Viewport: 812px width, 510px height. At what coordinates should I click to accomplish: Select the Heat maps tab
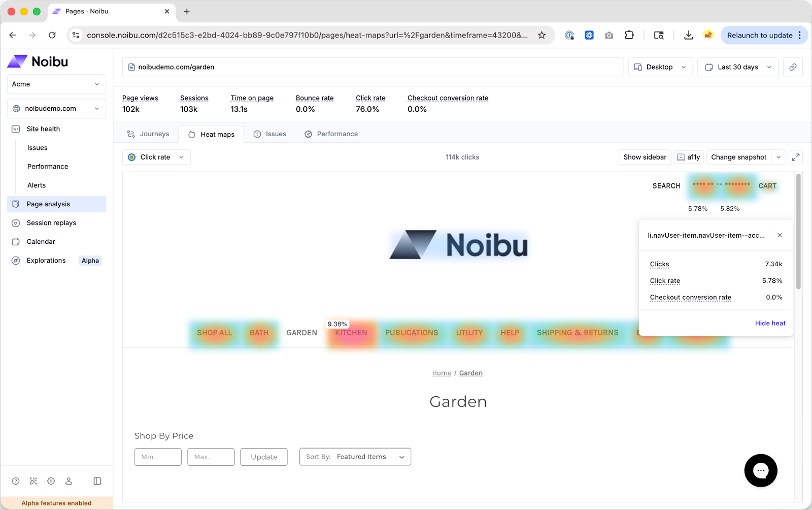[x=211, y=135]
